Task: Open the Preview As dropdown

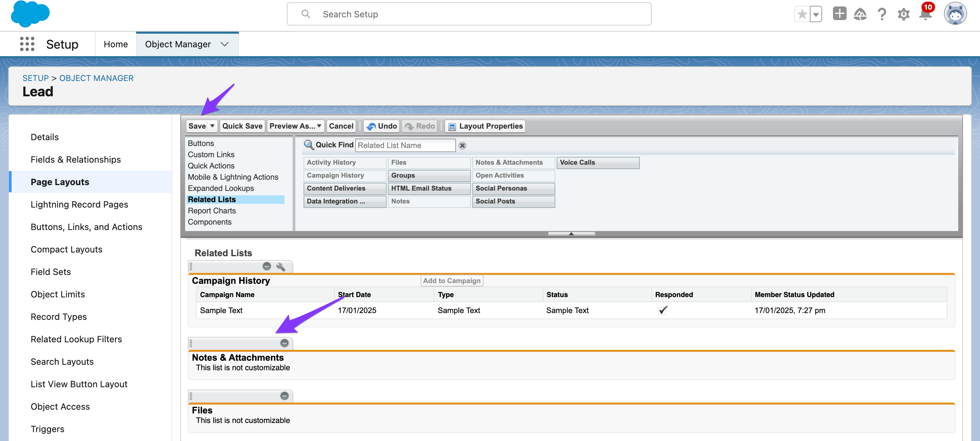Action: (x=296, y=126)
